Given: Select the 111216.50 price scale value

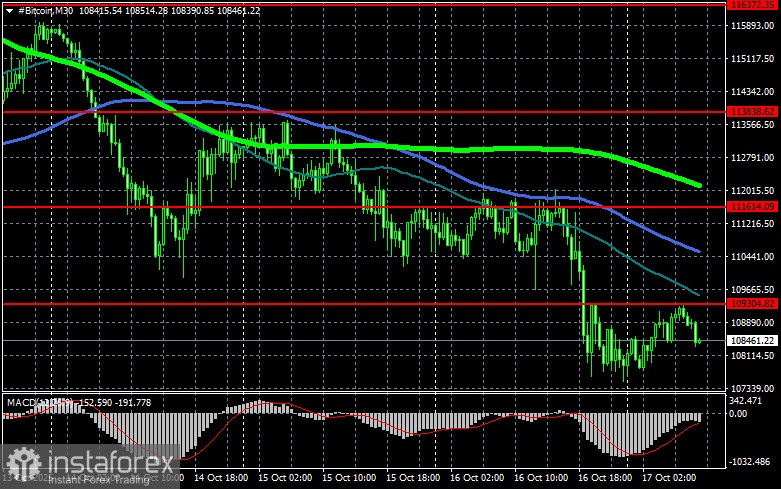Looking at the screenshot, I should click(752, 224).
